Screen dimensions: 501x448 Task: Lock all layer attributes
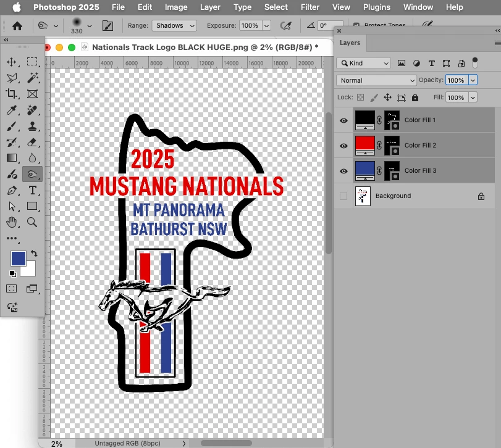point(415,97)
